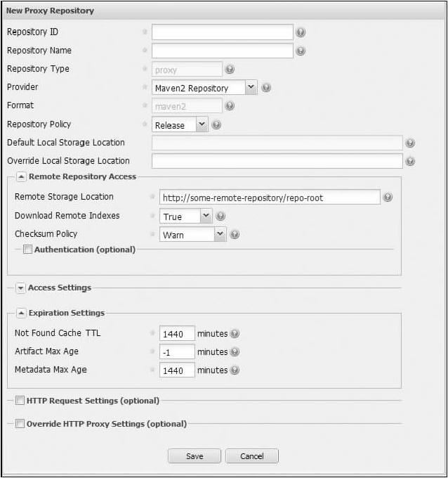The image size is (448, 478).
Task: Click help icon next to Repository ID field
Action: coord(301,32)
